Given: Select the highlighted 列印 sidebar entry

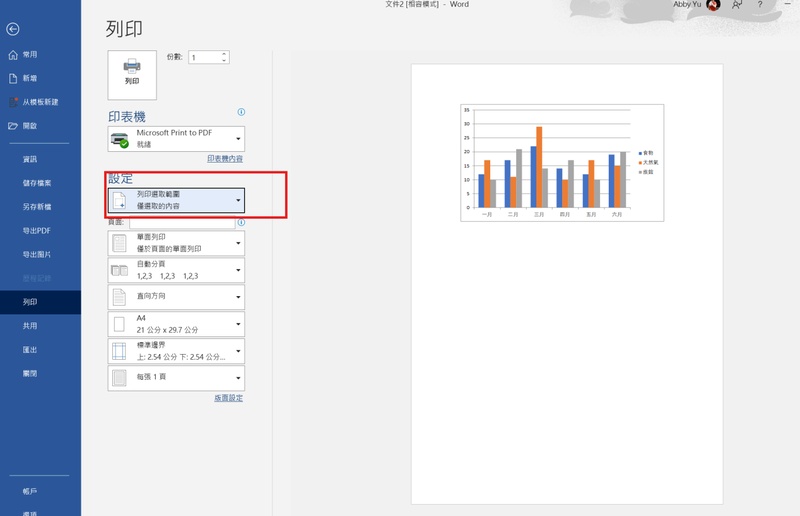Looking at the screenshot, I should tap(40, 302).
